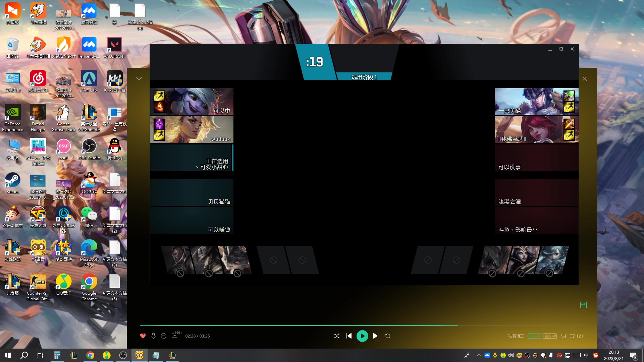This screenshot has width=644, height=362.
Task: Click the green play button
Action: [x=362, y=336]
